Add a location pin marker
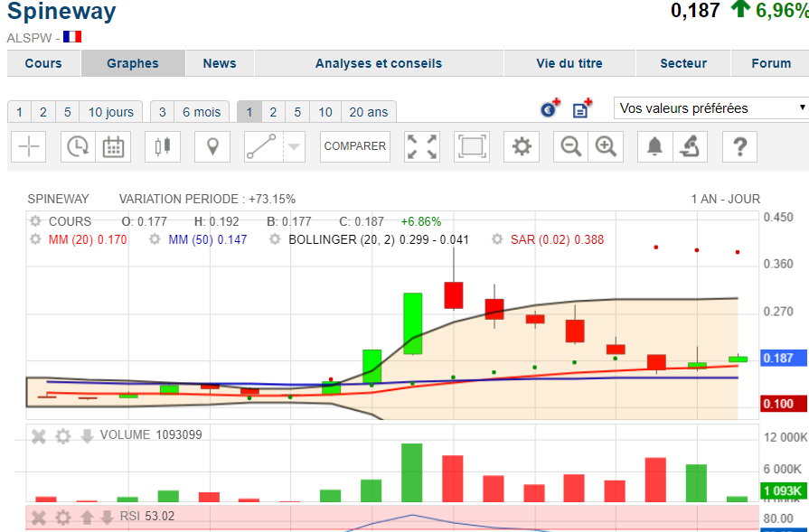 point(212,147)
